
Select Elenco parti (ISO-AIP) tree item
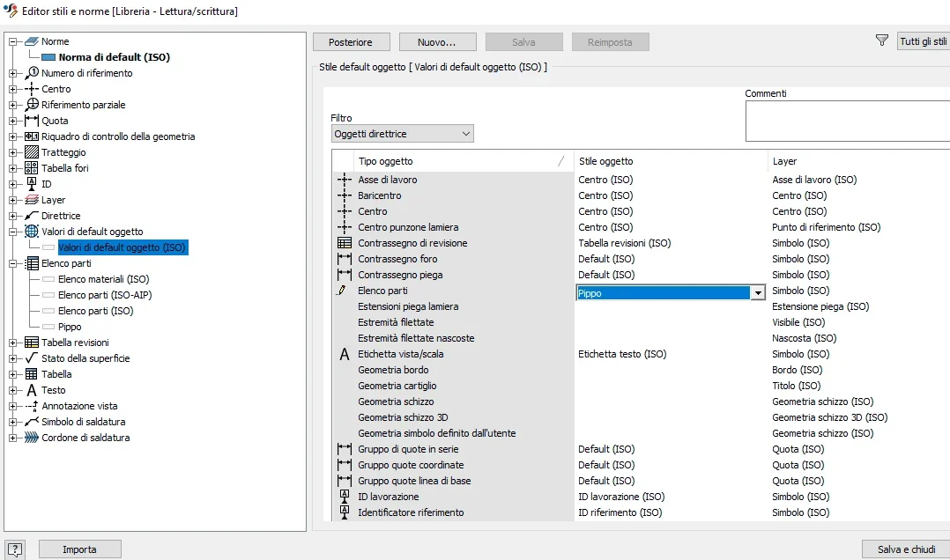point(105,295)
